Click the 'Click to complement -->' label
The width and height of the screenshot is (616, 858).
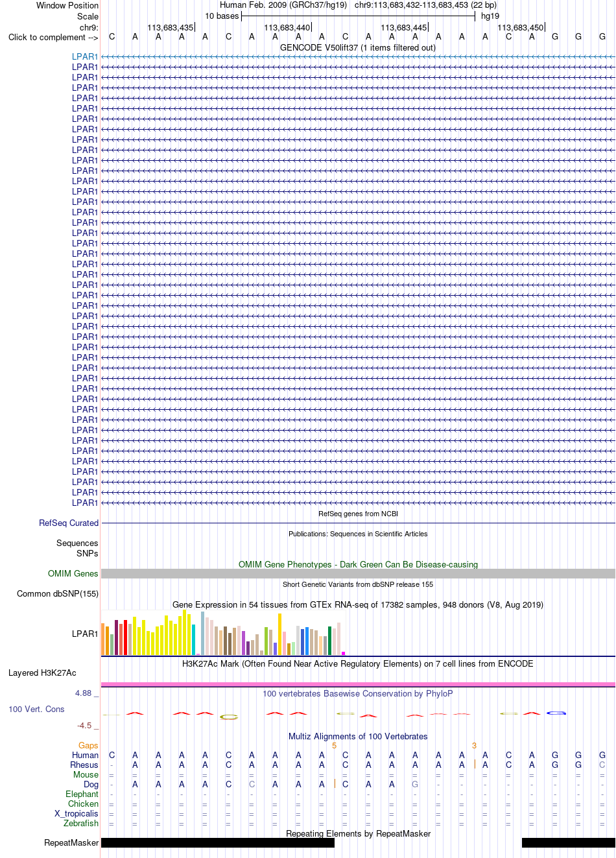pos(53,37)
